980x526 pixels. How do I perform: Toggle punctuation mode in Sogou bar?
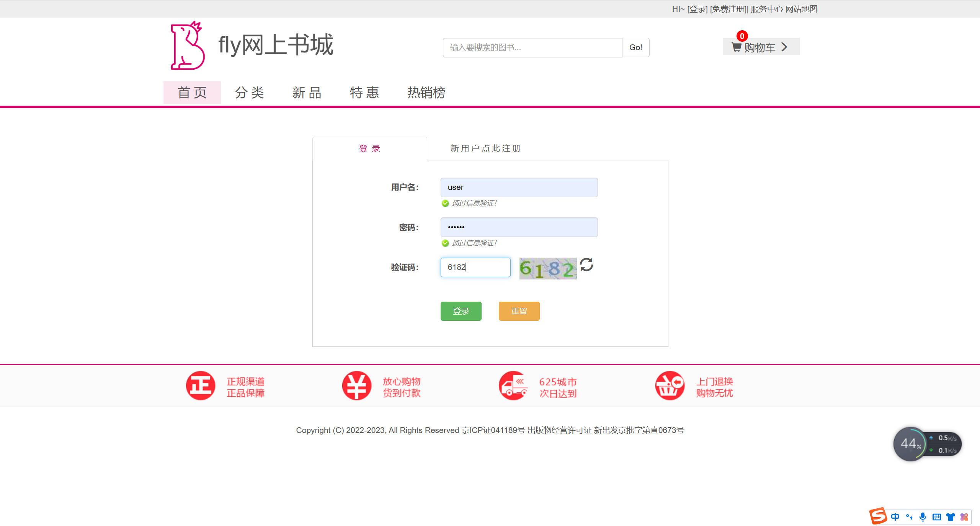(909, 517)
